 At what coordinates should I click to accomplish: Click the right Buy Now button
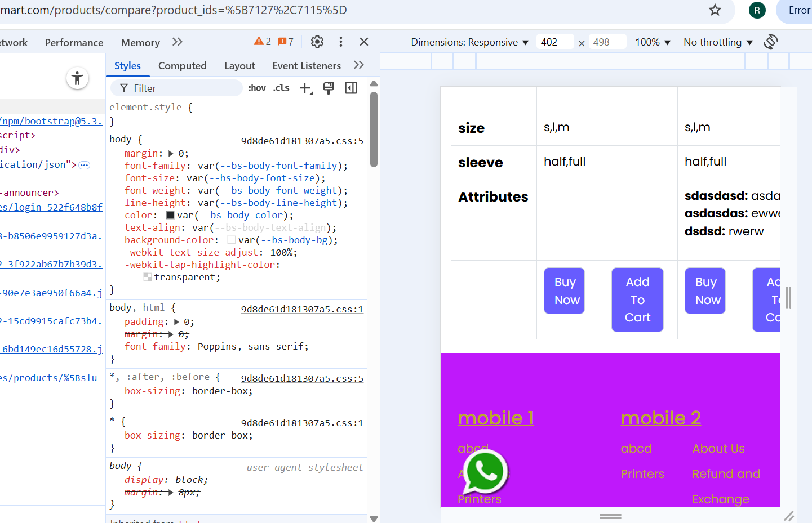[x=705, y=290]
